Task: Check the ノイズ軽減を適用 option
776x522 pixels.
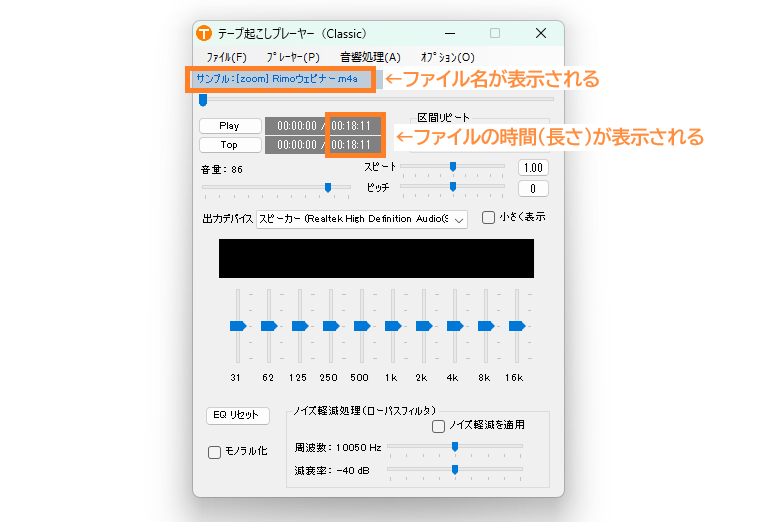Action: point(439,426)
